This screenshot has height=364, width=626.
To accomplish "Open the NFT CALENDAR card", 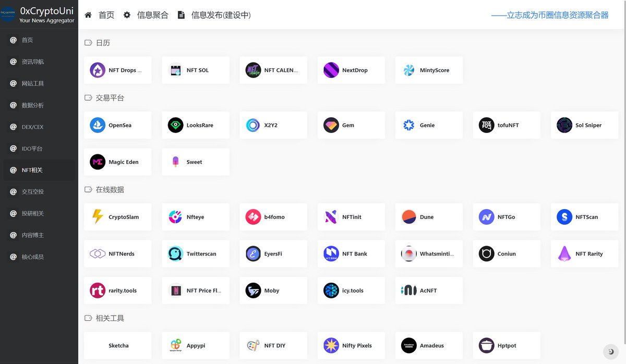I will pos(273,70).
